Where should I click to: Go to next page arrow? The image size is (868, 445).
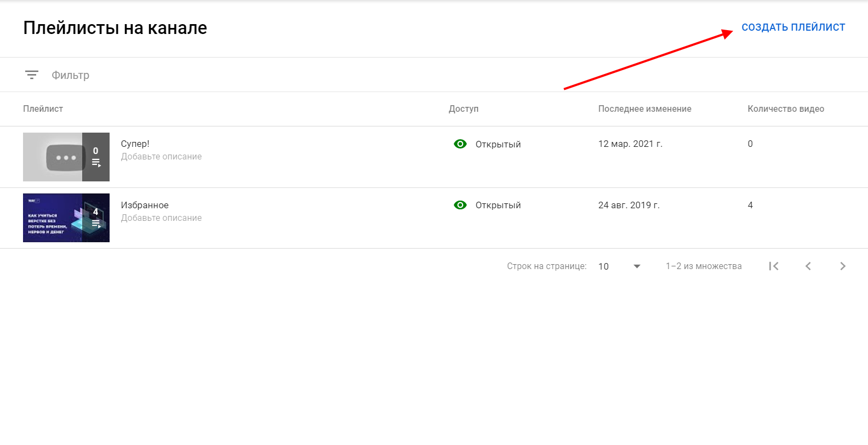[842, 266]
